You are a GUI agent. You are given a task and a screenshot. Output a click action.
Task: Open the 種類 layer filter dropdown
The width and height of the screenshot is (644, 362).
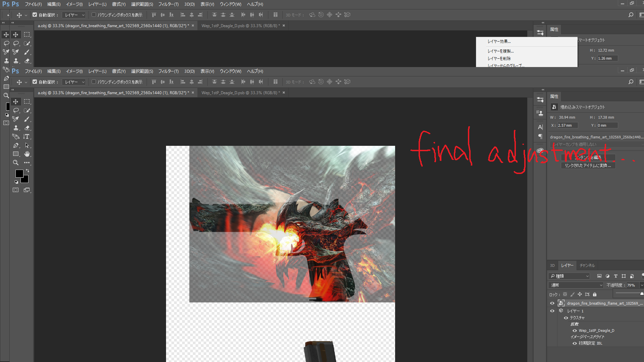point(569,276)
